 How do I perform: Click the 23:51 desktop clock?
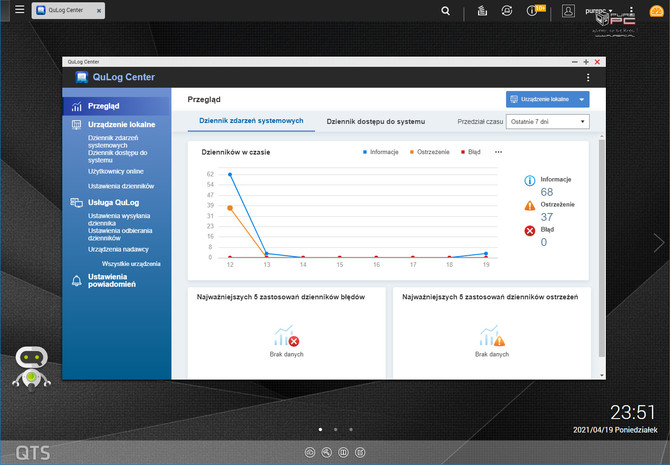tap(632, 413)
